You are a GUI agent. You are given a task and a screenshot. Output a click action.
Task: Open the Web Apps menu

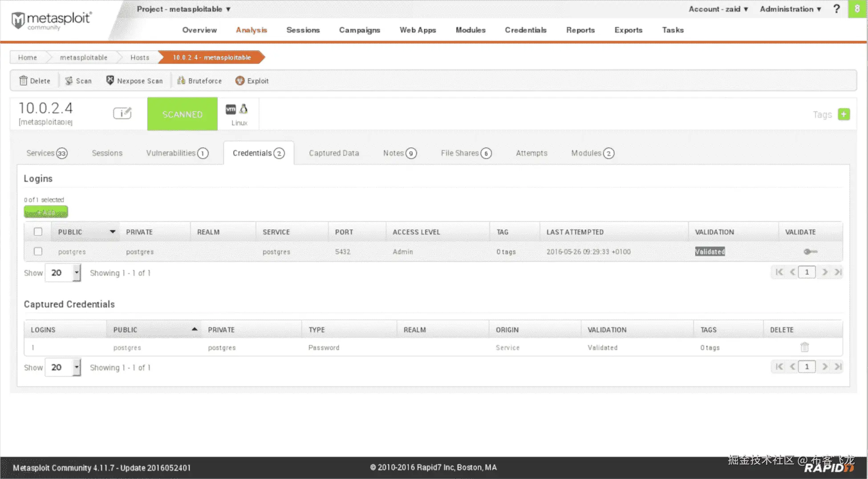pos(418,30)
